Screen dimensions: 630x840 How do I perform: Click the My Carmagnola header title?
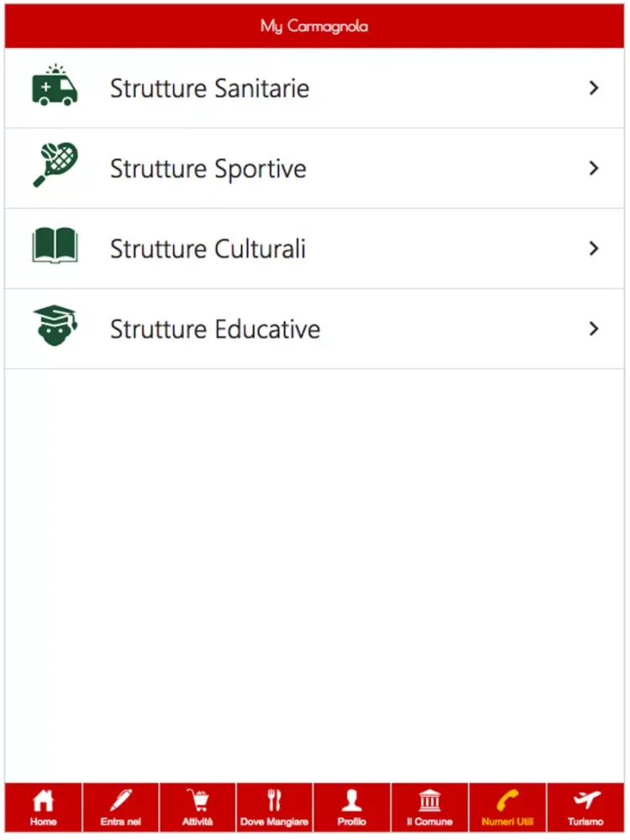(x=314, y=26)
